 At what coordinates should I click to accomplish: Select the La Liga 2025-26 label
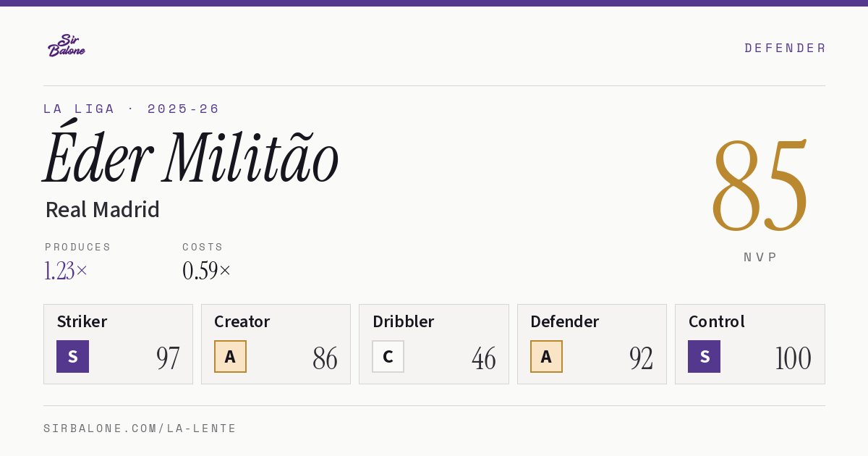131,109
